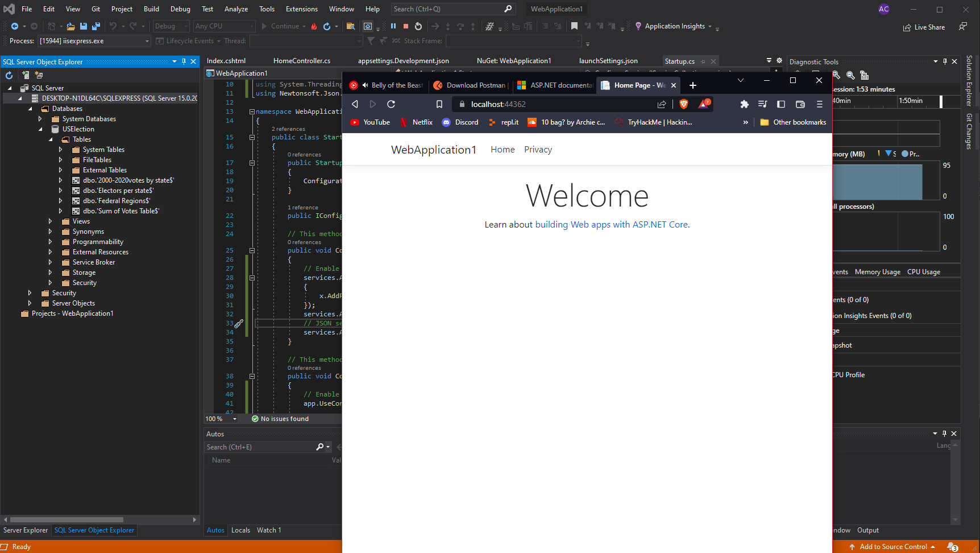Unpin the Diagnostic Tools window

(945, 61)
